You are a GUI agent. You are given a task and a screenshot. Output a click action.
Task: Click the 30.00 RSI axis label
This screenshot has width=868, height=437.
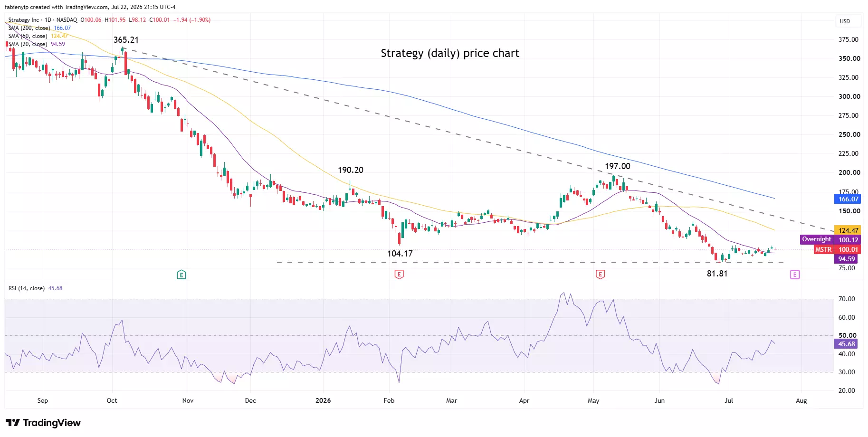point(847,372)
